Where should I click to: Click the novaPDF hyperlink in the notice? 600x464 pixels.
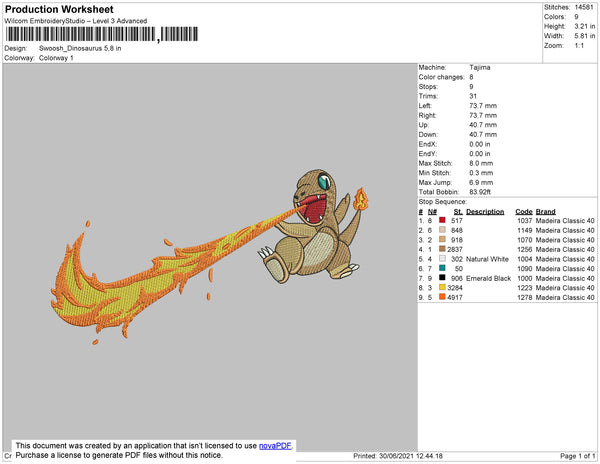pyautogui.click(x=275, y=446)
